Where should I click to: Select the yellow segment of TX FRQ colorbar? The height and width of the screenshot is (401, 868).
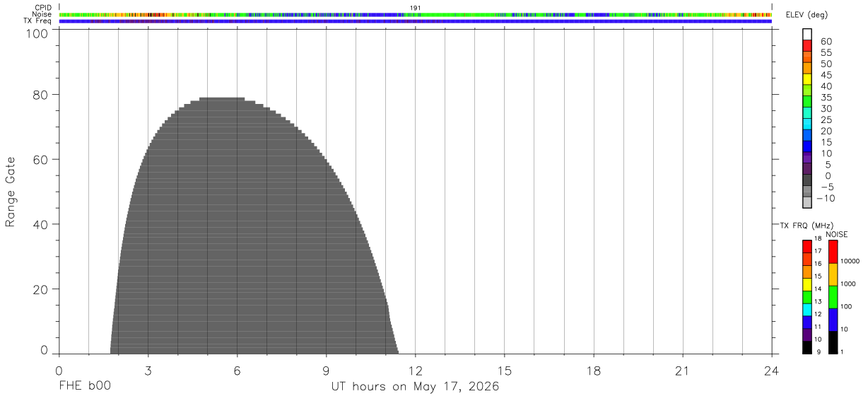807,284
